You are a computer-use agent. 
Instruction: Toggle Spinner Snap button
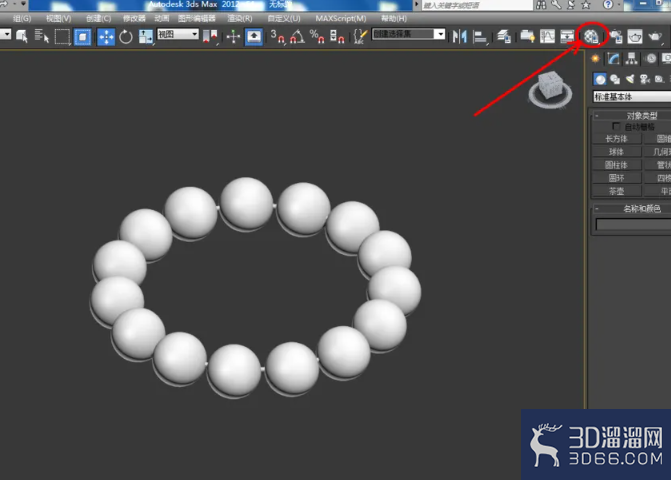click(x=337, y=37)
